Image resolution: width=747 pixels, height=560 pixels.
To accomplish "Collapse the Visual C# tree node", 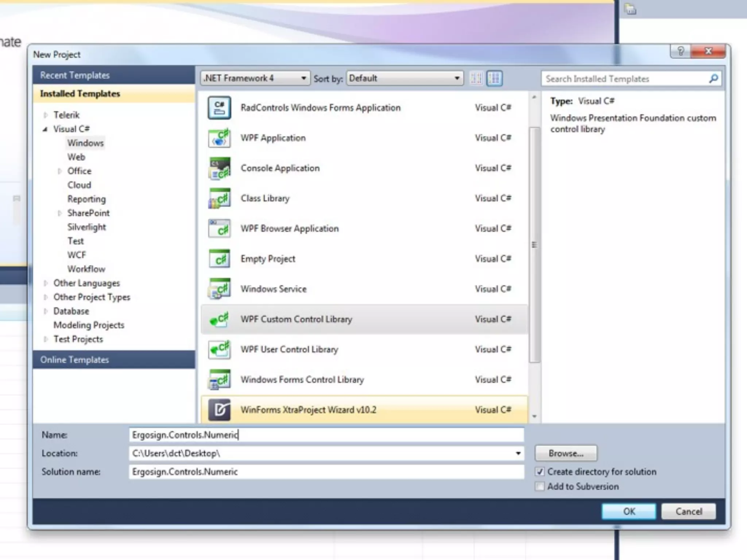I will 45,129.
